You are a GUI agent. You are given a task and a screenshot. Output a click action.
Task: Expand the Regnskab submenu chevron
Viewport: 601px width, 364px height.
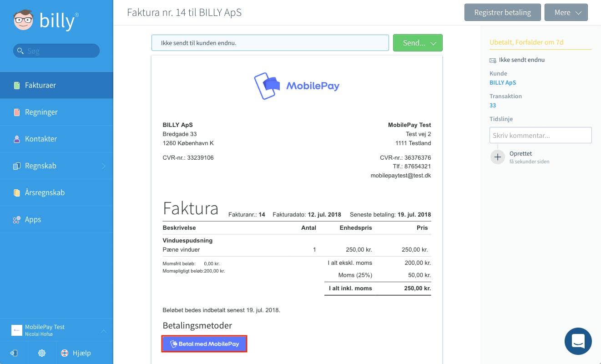coord(103,166)
